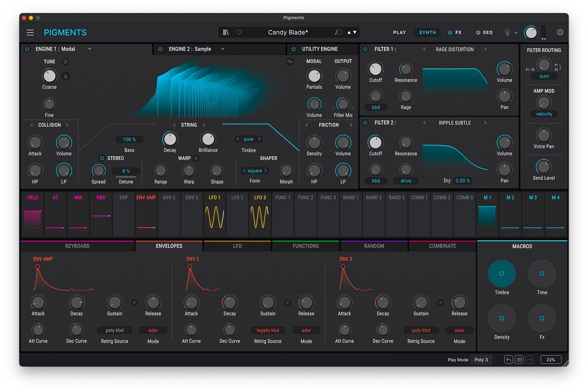Open Engine 2 Sample type dropdown

click(x=223, y=49)
